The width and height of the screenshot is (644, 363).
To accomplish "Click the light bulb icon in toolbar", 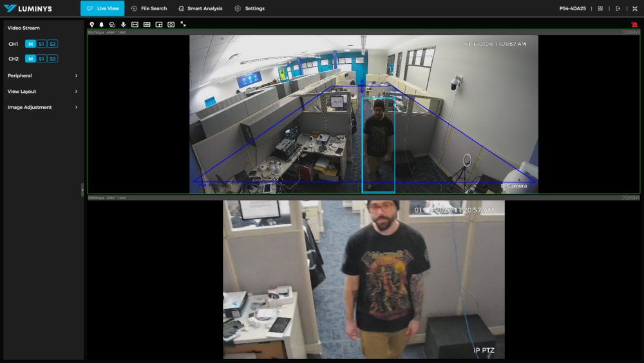I will 92,25.
